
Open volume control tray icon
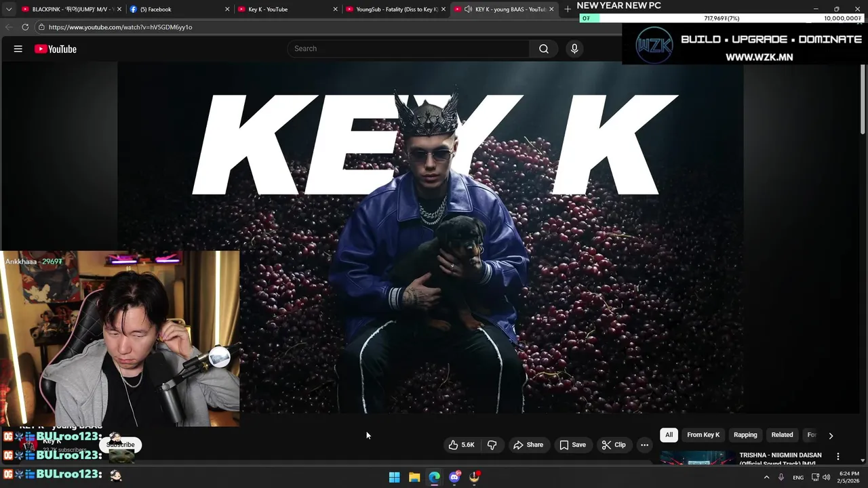coord(826,477)
